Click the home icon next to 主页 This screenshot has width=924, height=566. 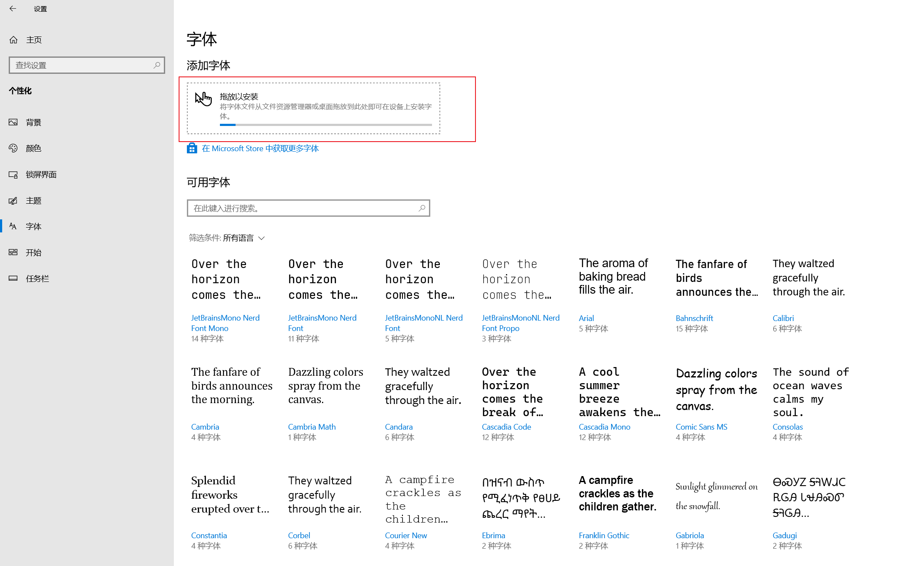[x=13, y=40]
